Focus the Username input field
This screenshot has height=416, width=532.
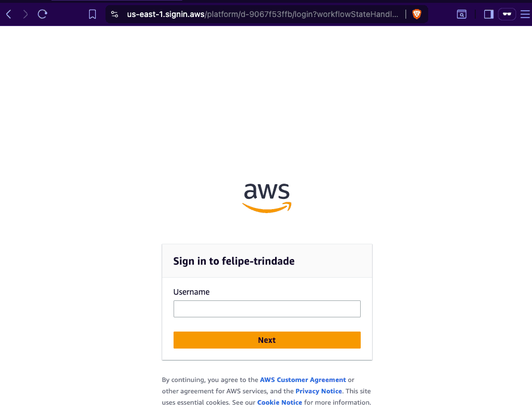click(267, 309)
